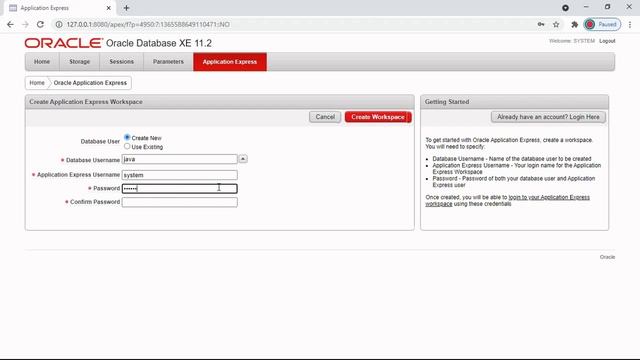The height and width of the screenshot is (360, 640).
Task: Click the Create Application Express Workspace heading
Action: pyautogui.click(x=86, y=102)
